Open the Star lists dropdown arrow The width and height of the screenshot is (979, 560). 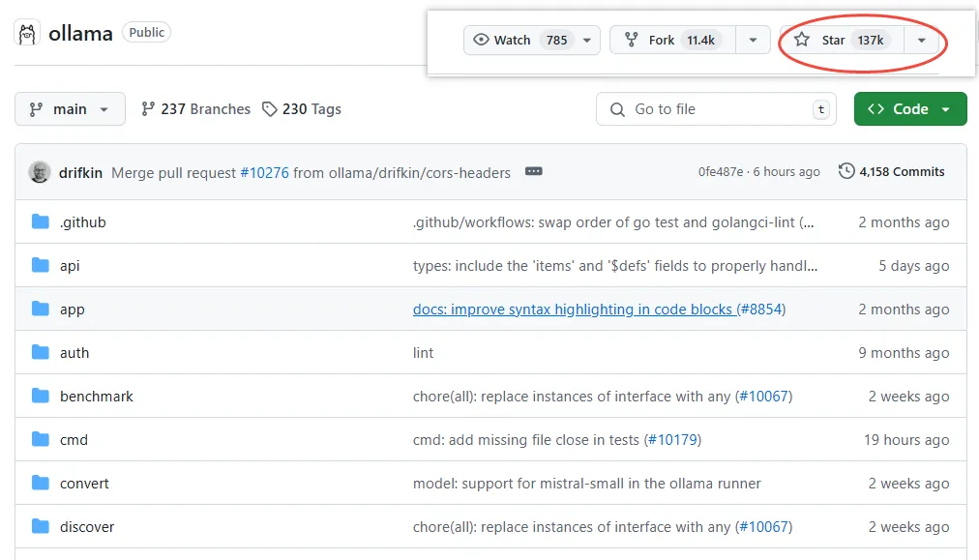pyautogui.click(x=922, y=40)
